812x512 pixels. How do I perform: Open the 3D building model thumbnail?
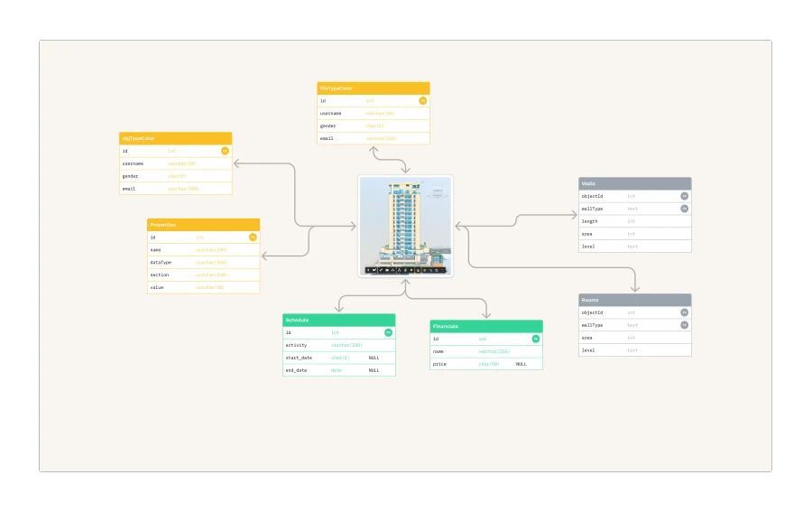(405, 226)
